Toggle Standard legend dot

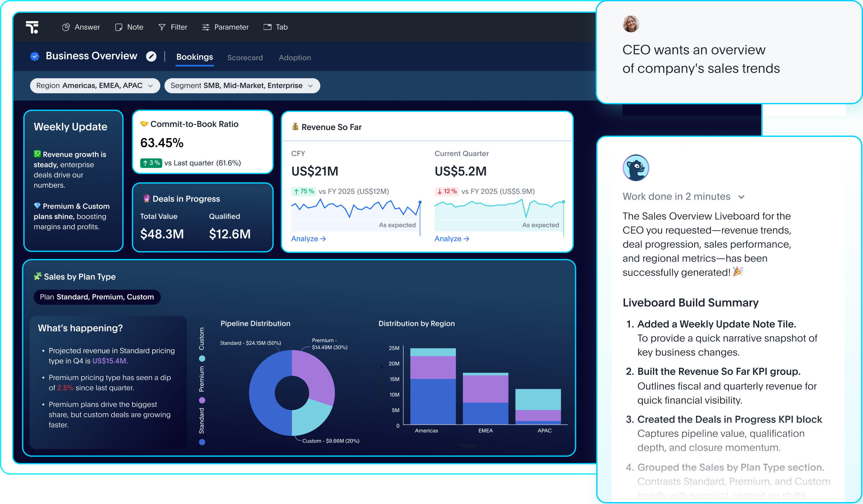(x=202, y=442)
